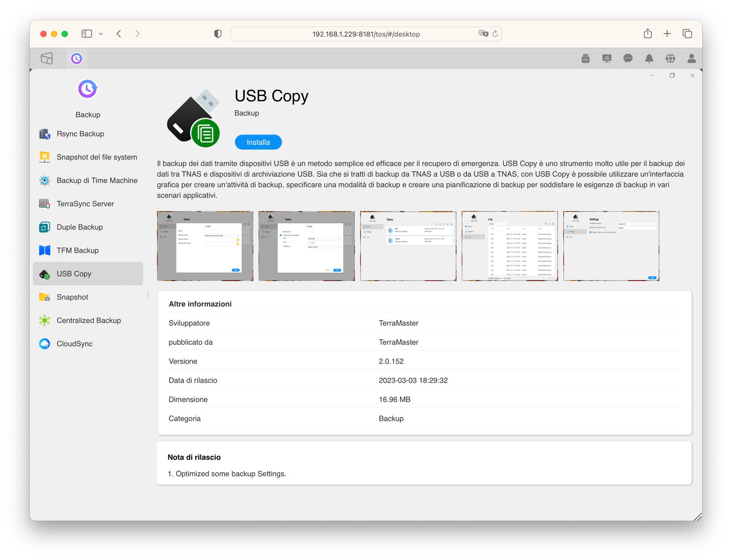
Task: Click the "Sviluppatore" label
Action: (x=189, y=323)
